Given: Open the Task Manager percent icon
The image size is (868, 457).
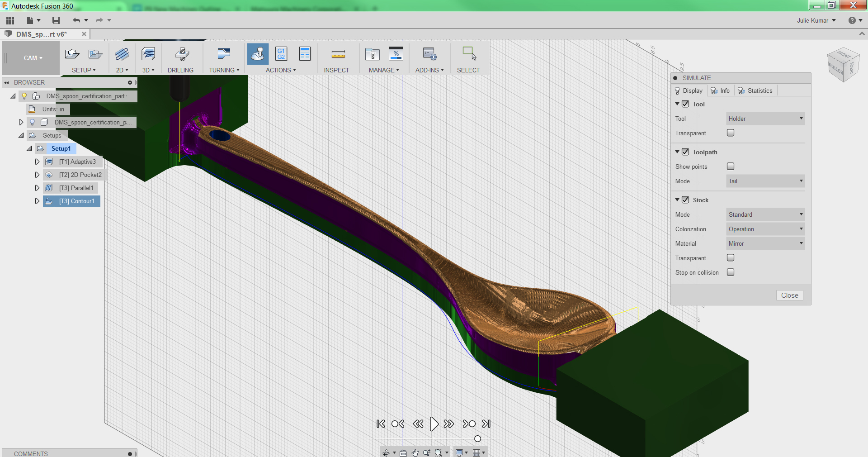Looking at the screenshot, I should (x=396, y=54).
